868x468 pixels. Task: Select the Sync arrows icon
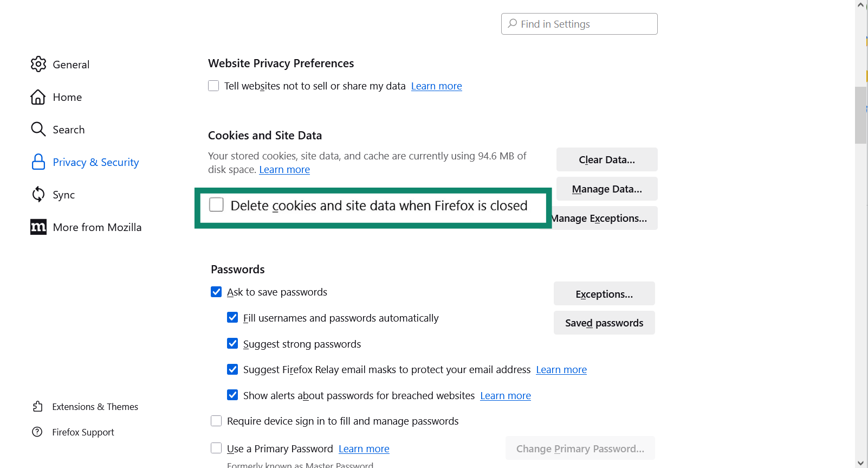[x=38, y=194]
